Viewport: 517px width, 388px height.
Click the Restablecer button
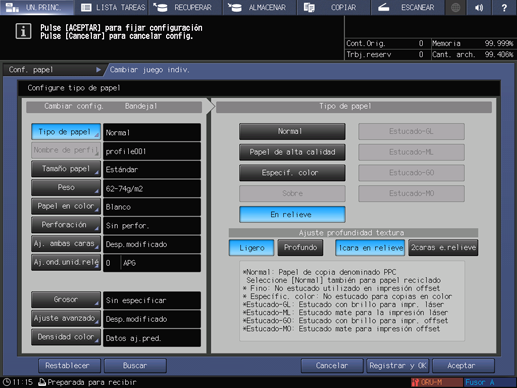69,366
